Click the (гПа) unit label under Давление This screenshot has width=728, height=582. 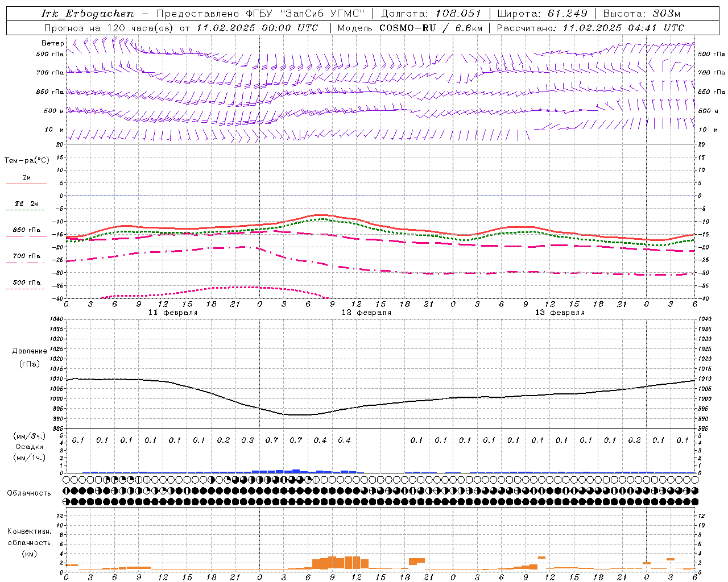pyautogui.click(x=30, y=364)
